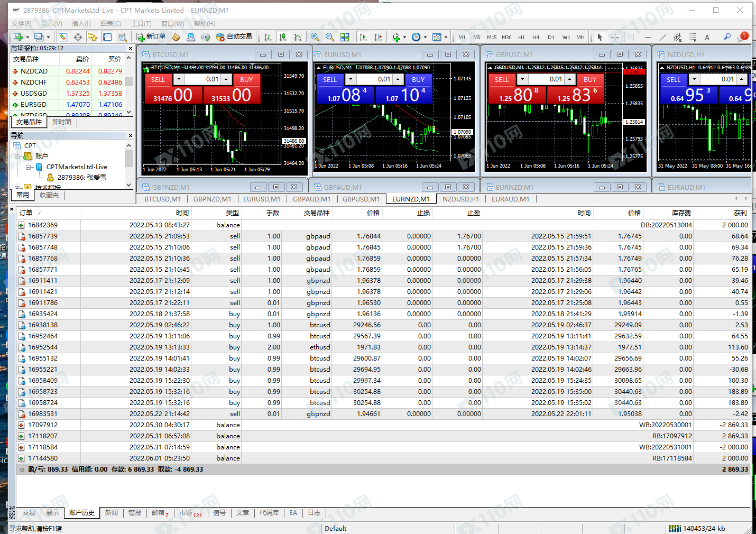Pick the draw text label 'A' tool
This screenshot has width=756, height=534.
pyautogui.click(x=707, y=37)
